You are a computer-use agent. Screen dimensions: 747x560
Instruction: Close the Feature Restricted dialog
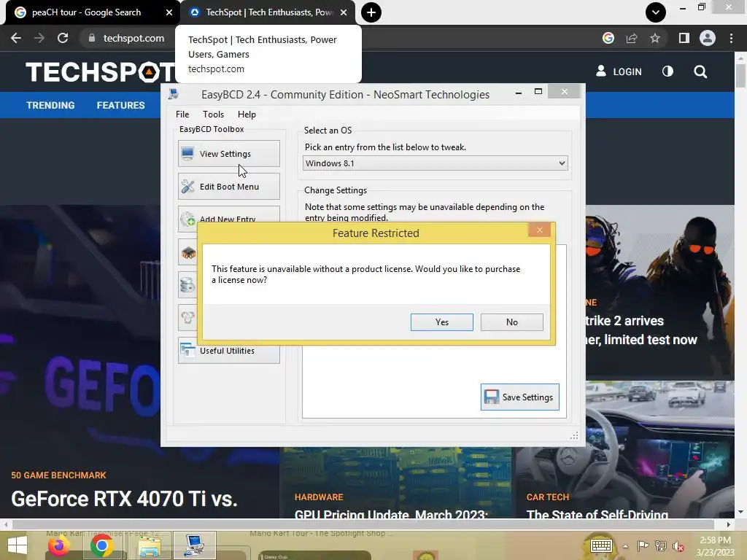pyautogui.click(x=539, y=230)
